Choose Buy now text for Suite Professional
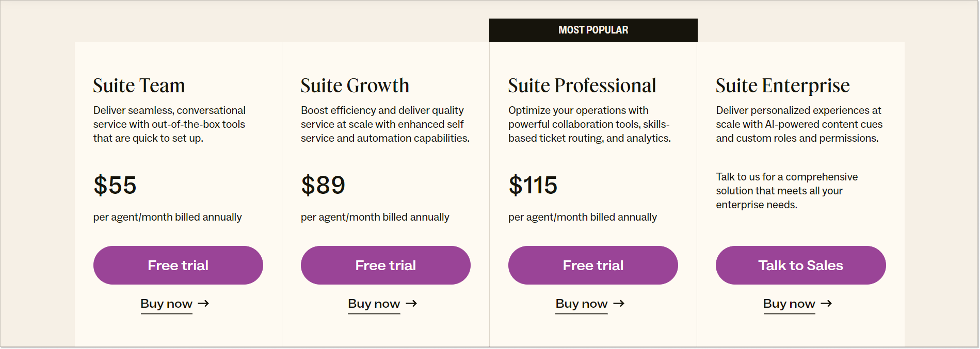This screenshot has height=349, width=980. click(x=581, y=304)
